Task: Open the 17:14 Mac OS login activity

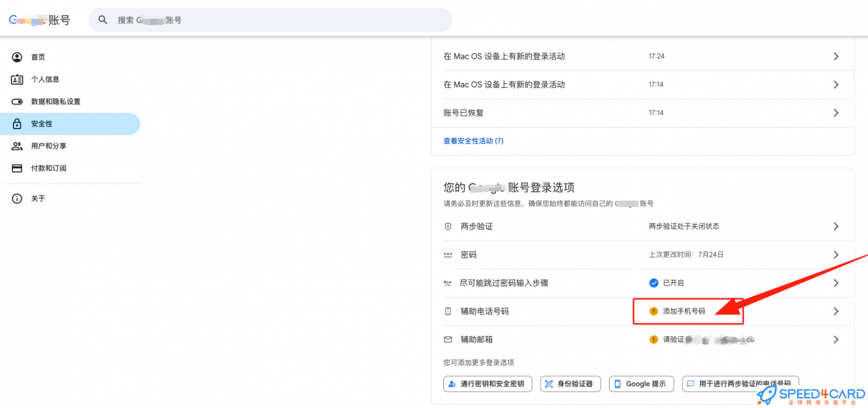Action: [x=642, y=85]
